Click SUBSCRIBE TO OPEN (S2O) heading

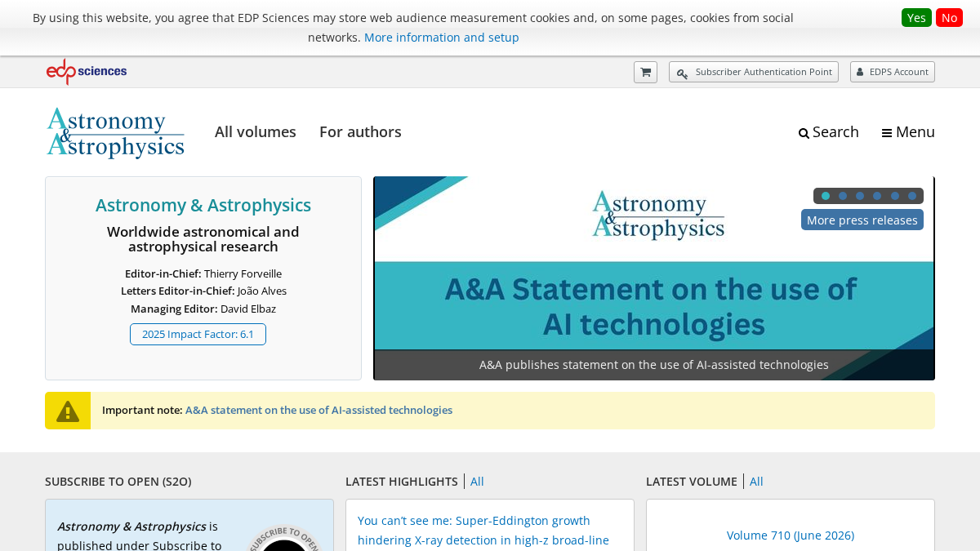coord(118,482)
